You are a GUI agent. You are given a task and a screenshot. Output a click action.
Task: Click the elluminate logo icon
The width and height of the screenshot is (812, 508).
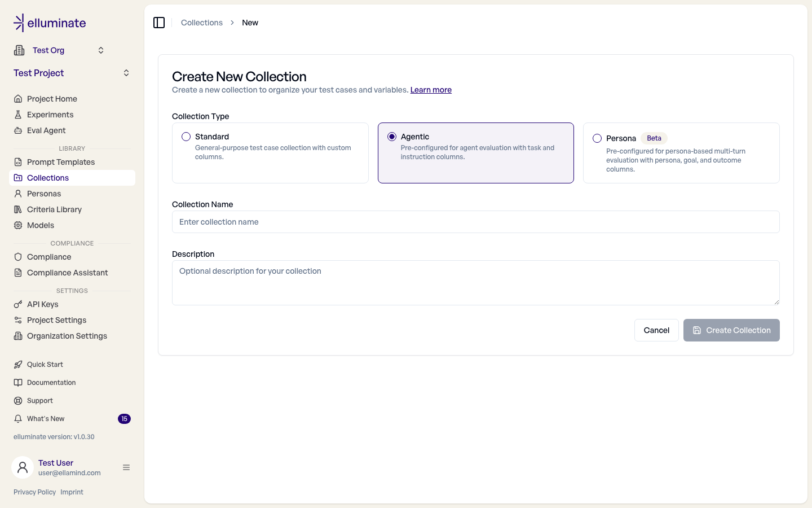pyautogui.click(x=19, y=23)
